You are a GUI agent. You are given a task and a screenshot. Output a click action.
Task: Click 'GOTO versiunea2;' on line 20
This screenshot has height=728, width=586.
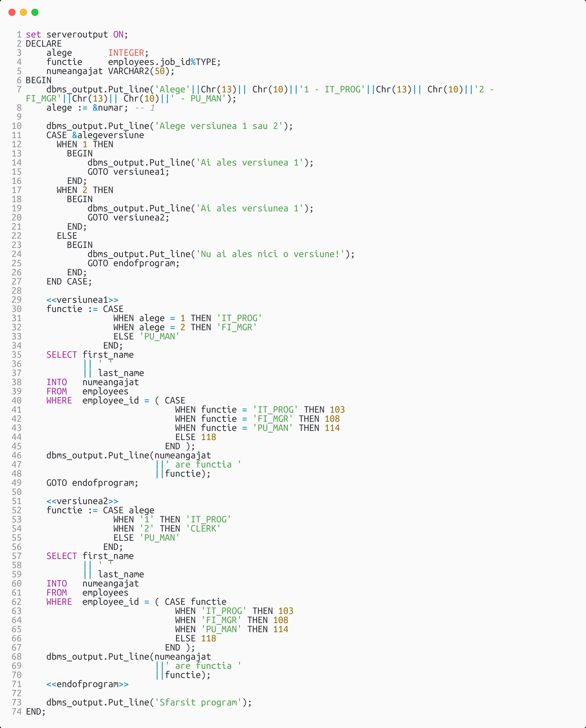[x=128, y=217]
